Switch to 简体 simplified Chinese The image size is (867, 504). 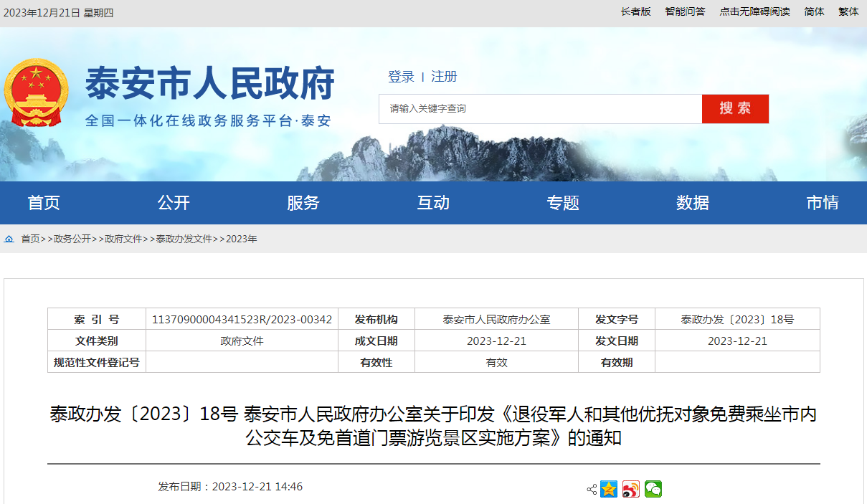pyautogui.click(x=814, y=11)
